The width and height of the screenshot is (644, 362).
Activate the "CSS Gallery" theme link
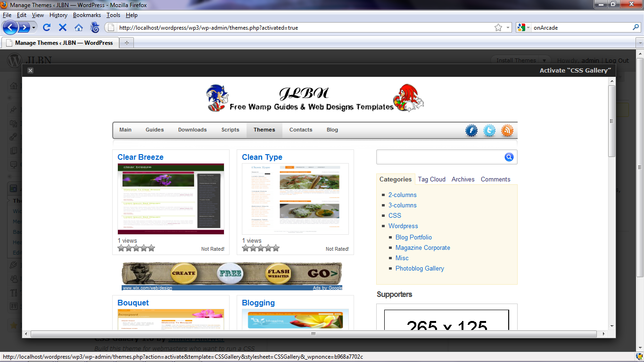pos(575,71)
